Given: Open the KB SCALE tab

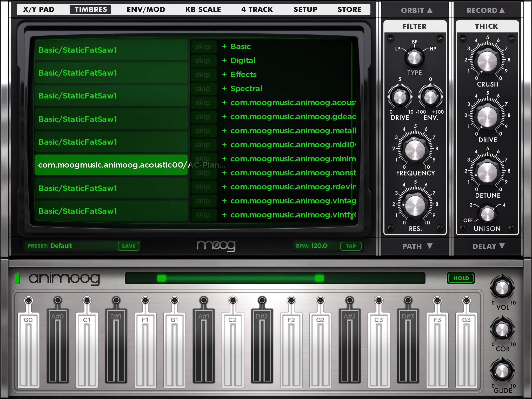Looking at the screenshot, I should (x=203, y=10).
